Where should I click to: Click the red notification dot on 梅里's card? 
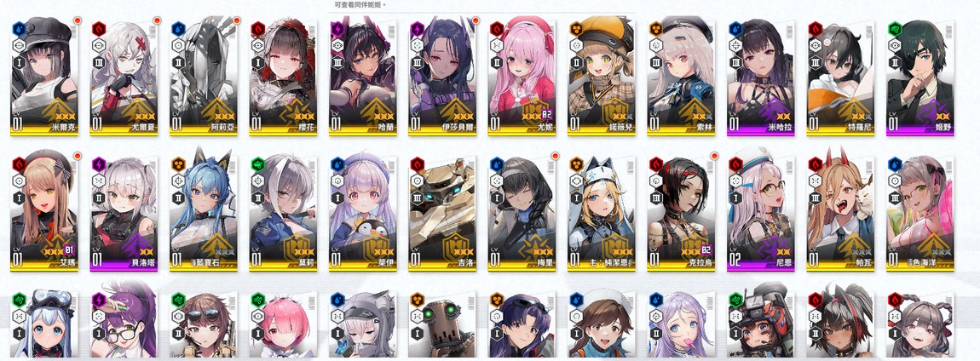(x=555, y=156)
